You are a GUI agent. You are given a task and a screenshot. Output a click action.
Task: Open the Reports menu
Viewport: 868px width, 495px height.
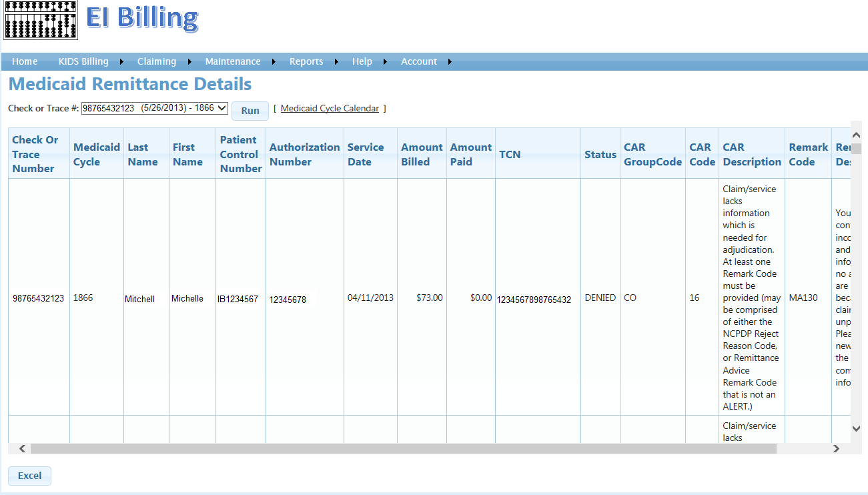306,61
